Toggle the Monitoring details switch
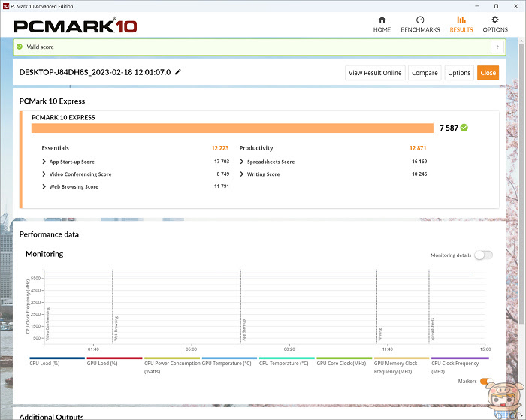Viewport: 526px width, 420px height. click(x=483, y=255)
